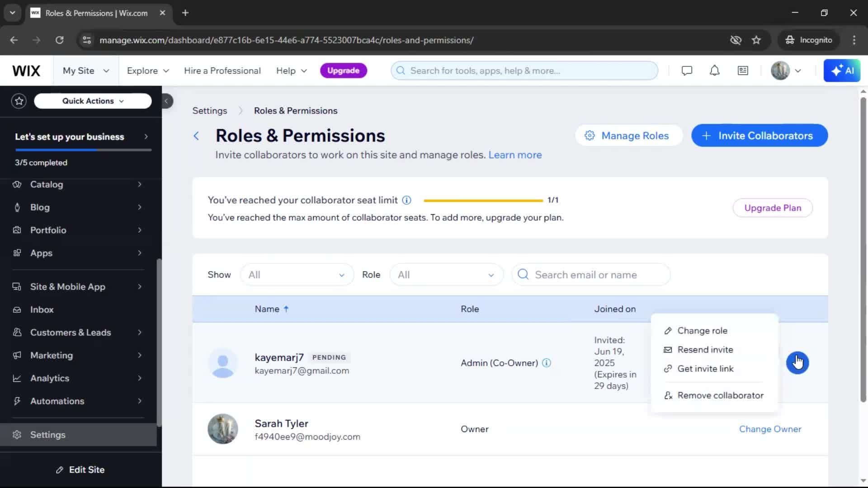Viewport: 868px width, 488px height.
Task: Click Manage Roles button
Action: coord(628,136)
